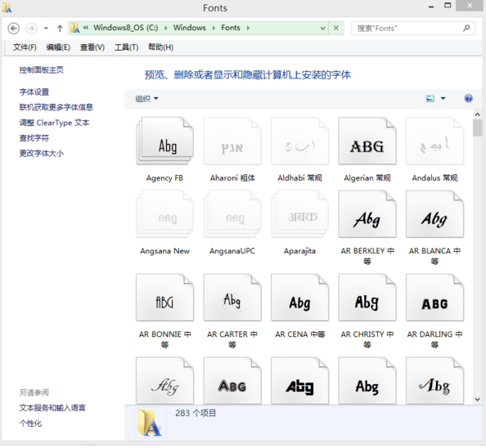Select the AR BONNIE font icon
486x448 pixels.
(165, 298)
